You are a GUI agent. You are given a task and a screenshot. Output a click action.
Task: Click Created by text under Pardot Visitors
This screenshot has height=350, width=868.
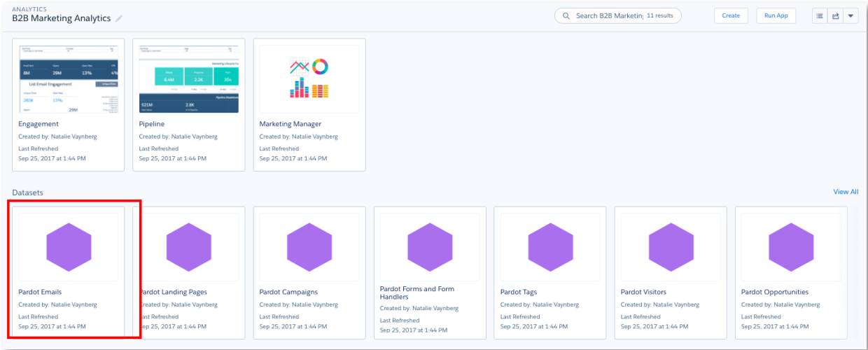tap(659, 304)
